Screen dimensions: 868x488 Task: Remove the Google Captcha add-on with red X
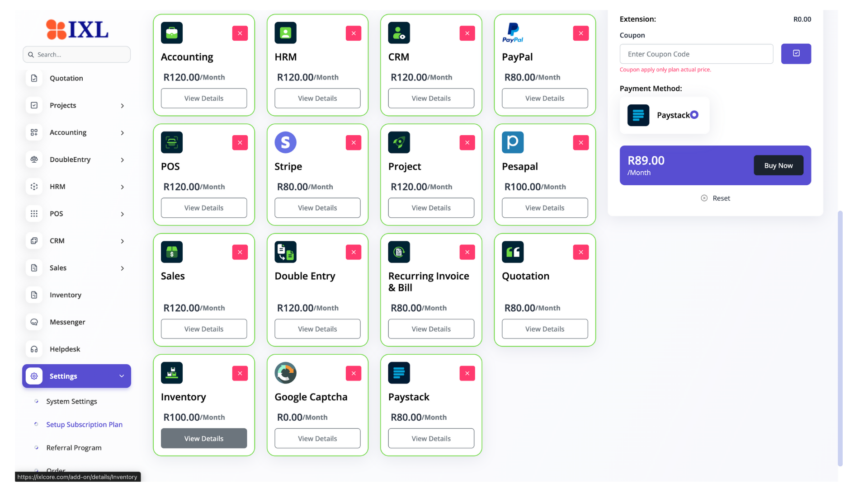point(354,373)
